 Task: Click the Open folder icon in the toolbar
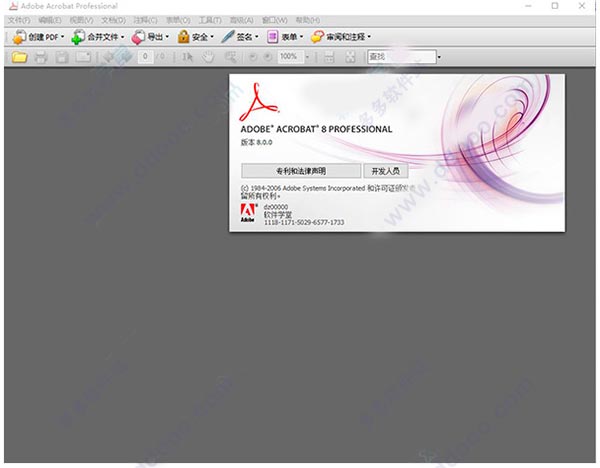pos(19,57)
